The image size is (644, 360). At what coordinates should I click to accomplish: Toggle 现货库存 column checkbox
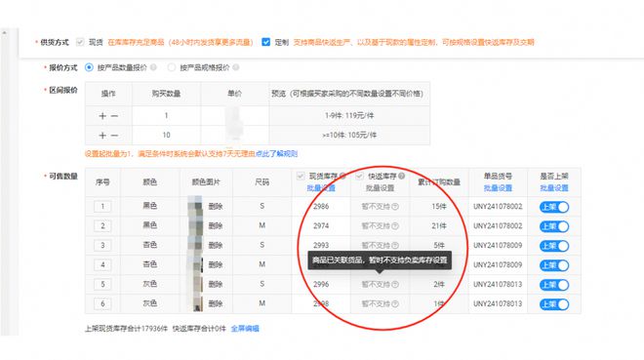point(301,177)
